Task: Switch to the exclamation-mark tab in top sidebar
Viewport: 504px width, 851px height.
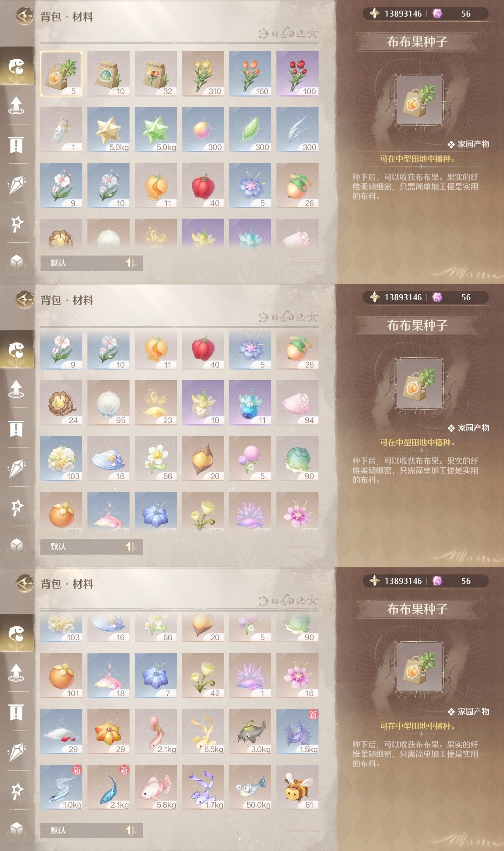Action: 16,145
